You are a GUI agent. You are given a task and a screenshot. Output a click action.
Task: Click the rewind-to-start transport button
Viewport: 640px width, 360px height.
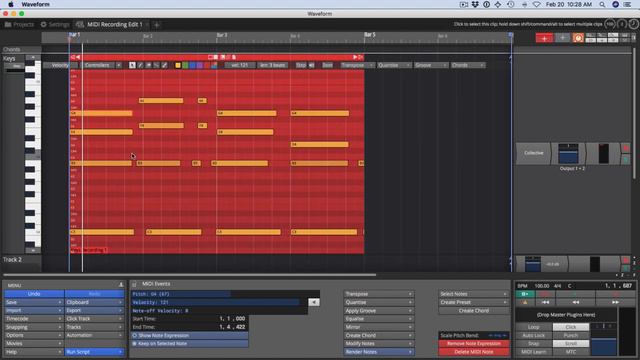(545, 302)
